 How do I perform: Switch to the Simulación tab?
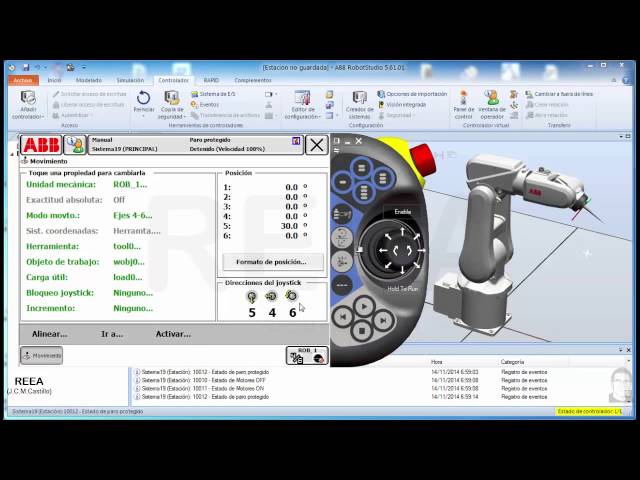point(130,80)
